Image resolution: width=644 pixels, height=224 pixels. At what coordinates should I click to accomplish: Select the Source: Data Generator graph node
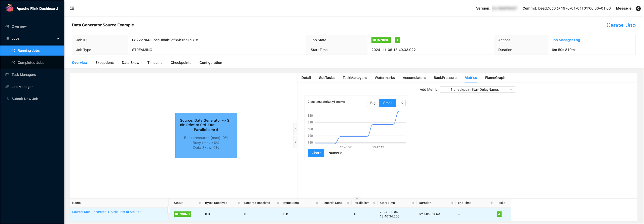point(206,135)
